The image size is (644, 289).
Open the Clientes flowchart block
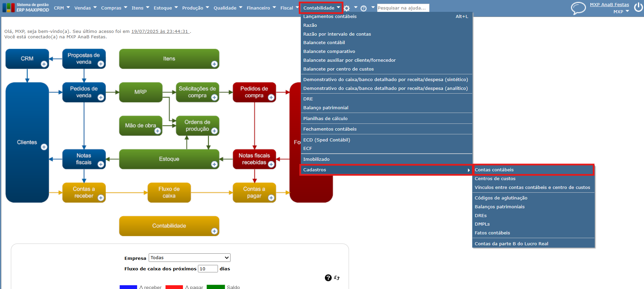click(27, 142)
